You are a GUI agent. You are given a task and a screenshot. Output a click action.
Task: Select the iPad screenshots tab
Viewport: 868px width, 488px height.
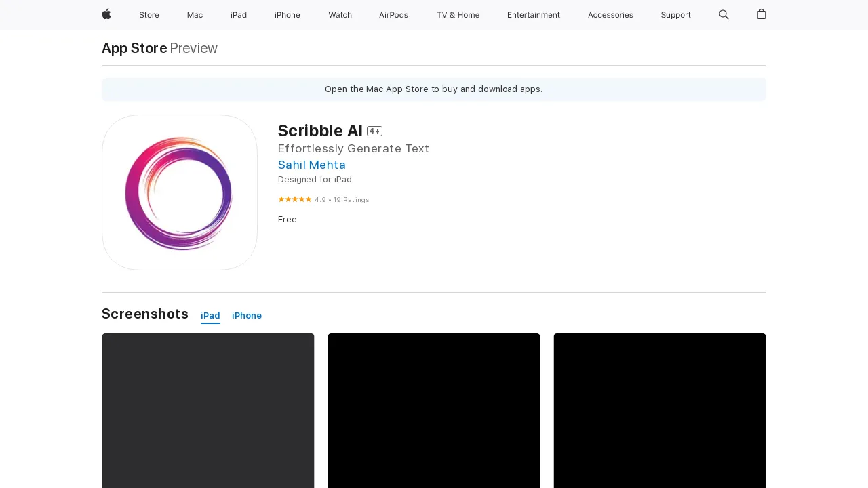(210, 316)
